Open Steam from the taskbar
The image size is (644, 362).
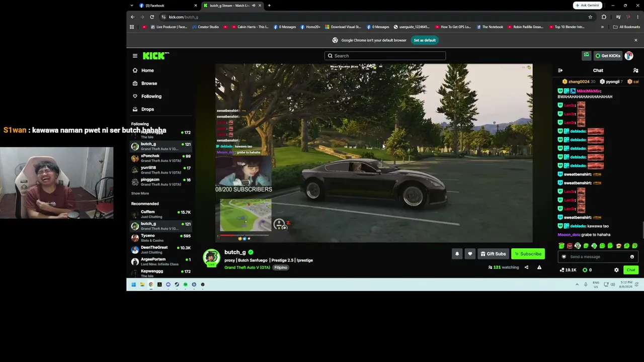tap(177, 285)
